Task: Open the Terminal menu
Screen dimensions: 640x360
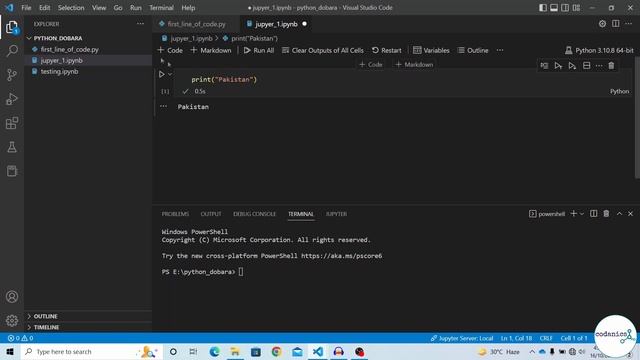Action: (x=161, y=8)
